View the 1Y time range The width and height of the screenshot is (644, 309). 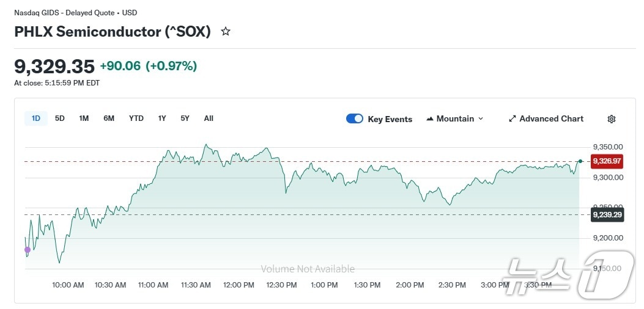click(x=162, y=118)
